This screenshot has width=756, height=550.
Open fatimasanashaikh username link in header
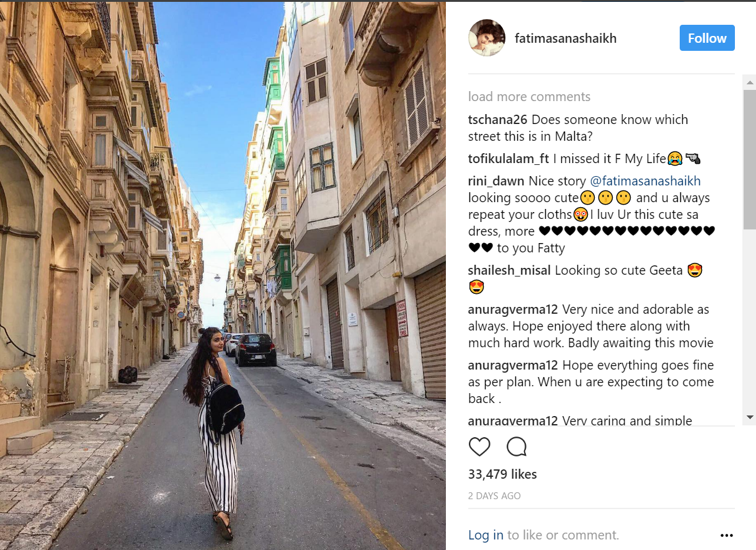566,38
